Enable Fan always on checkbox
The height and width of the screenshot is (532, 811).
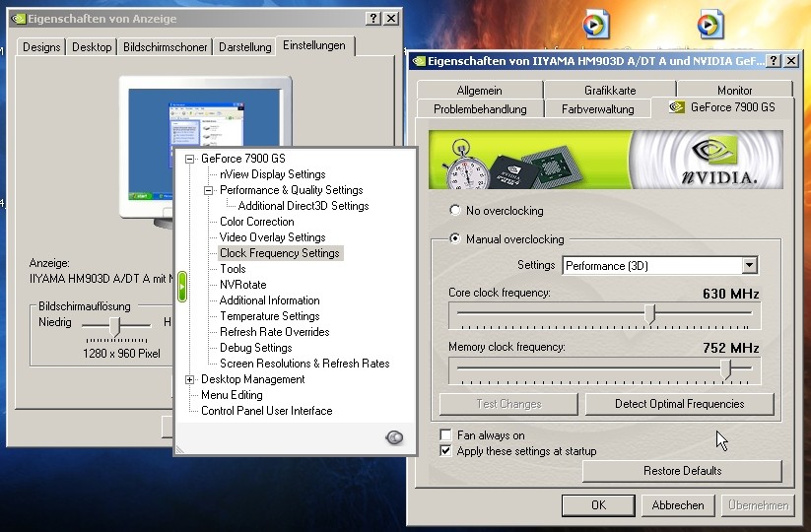point(445,434)
